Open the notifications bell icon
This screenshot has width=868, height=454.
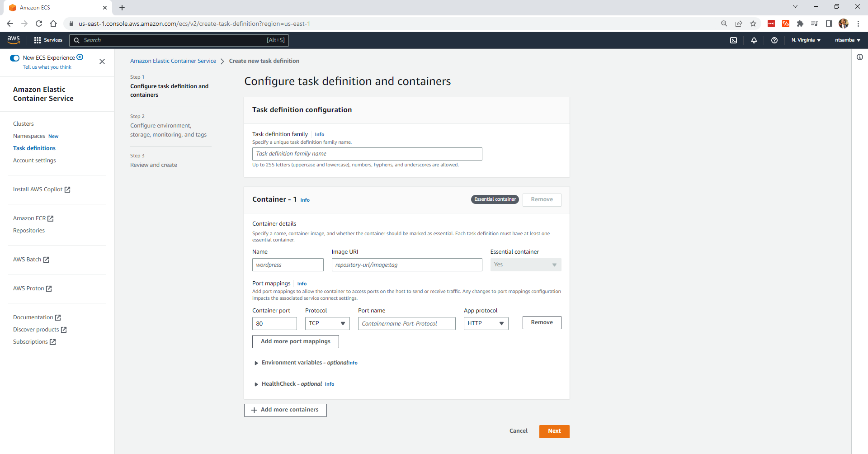tap(754, 40)
